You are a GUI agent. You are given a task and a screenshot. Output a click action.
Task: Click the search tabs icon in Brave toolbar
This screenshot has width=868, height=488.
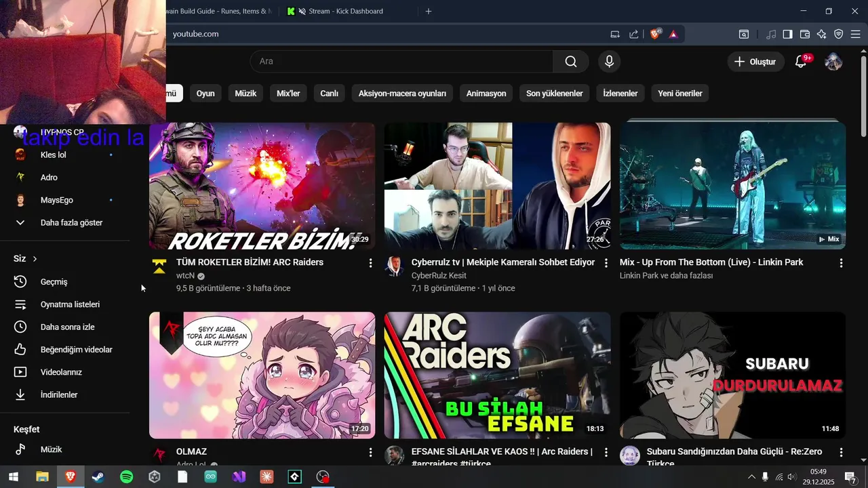(x=744, y=34)
